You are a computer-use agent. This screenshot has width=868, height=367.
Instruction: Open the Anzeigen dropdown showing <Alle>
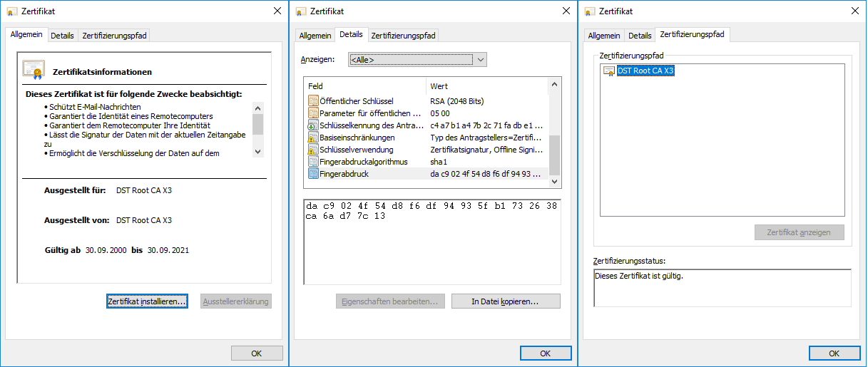[417, 60]
